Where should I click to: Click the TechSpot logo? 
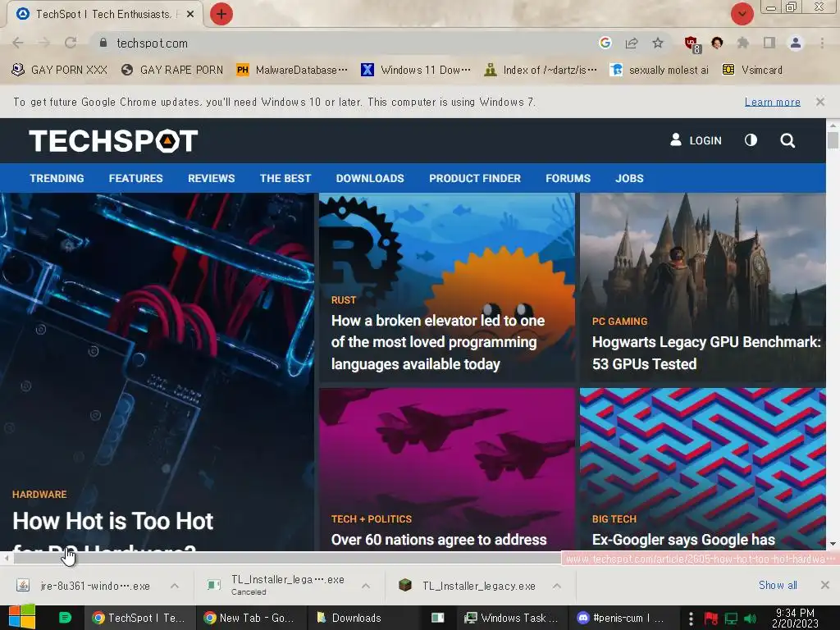point(113,141)
